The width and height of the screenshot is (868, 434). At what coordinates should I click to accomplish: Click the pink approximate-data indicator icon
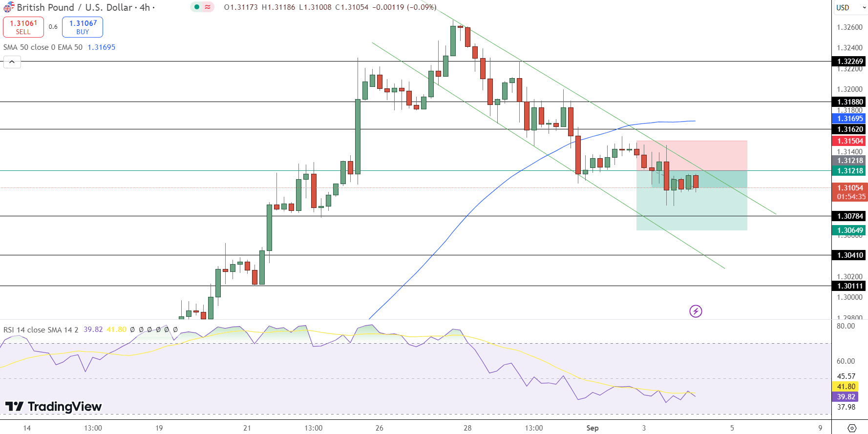[x=208, y=7]
